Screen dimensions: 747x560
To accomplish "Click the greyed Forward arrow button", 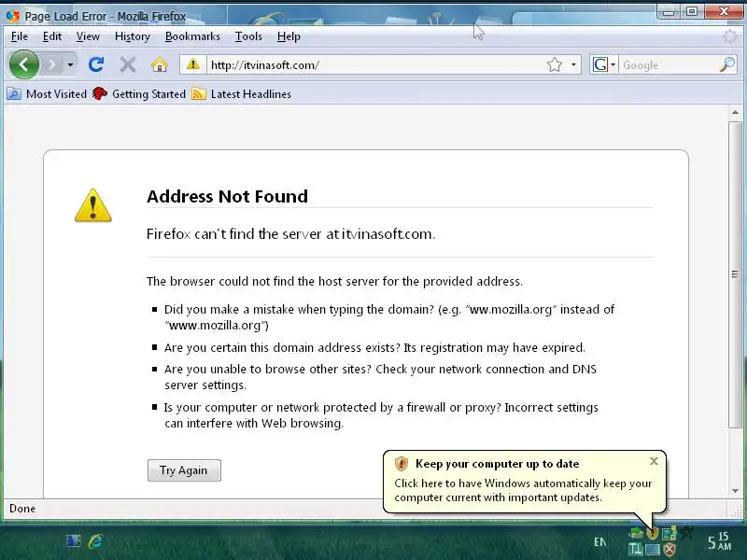I will (52, 64).
